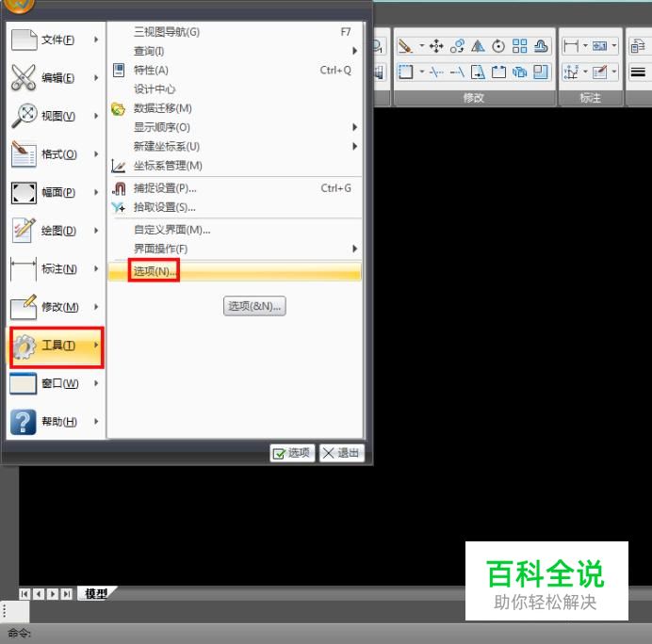Select the Rotate tool icon
Viewport: 652px width, 644px height.
click(498, 46)
